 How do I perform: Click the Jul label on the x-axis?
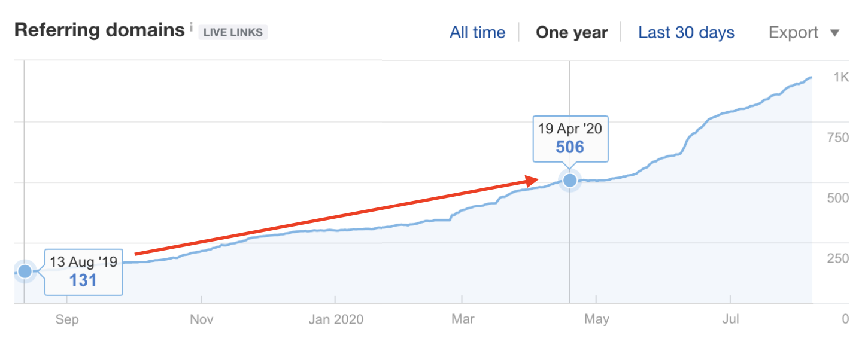pos(730,319)
